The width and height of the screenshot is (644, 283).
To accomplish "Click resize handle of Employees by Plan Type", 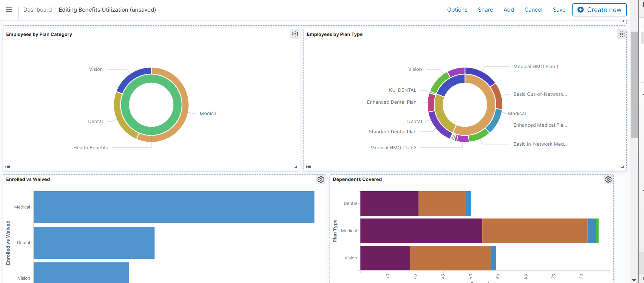I will tap(622, 167).
